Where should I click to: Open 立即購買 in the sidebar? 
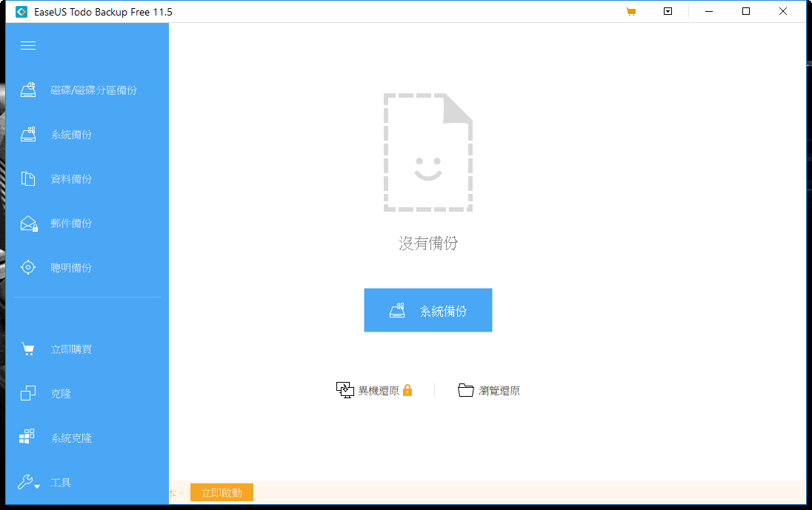tap(71, 349)
